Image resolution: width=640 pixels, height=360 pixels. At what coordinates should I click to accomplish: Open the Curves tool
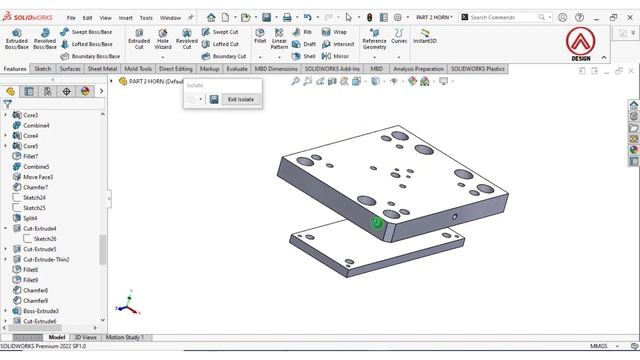399,36
